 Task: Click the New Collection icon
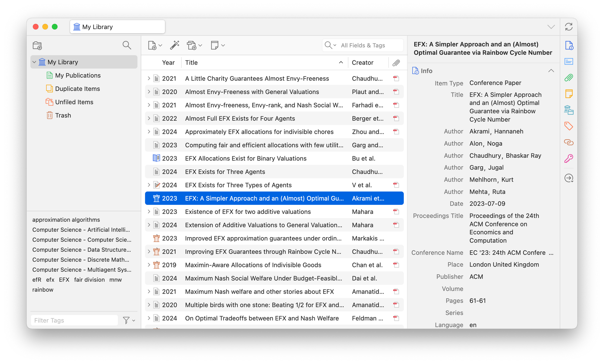[37, 45]
